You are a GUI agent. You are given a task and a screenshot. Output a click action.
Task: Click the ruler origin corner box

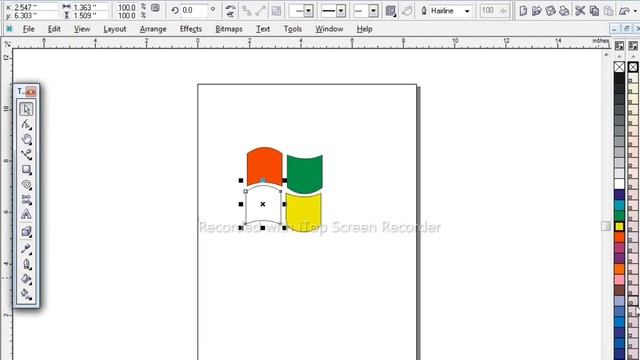pos(7,43)
